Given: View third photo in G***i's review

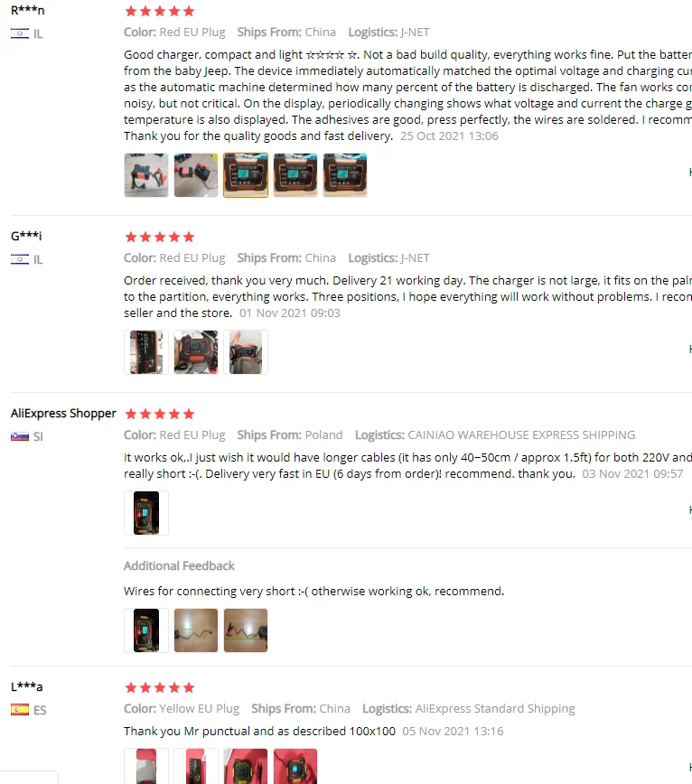Looking at the screenshot, I should [246, 352].
